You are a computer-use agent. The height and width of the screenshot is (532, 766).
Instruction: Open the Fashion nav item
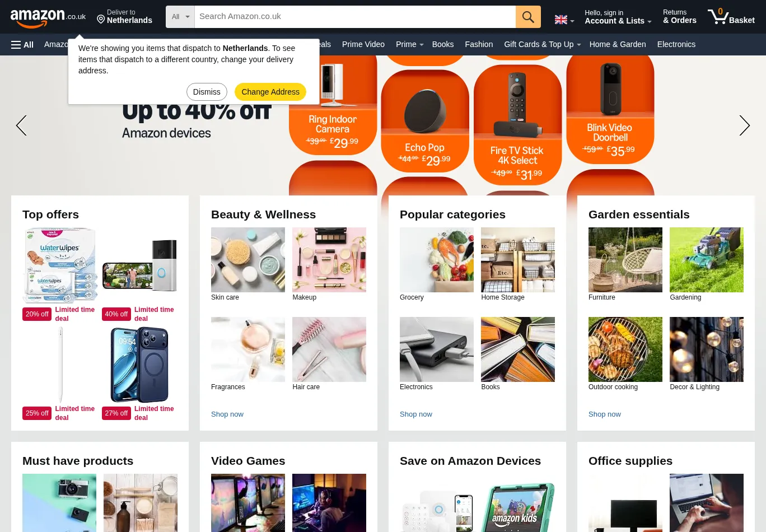[479, 44]
